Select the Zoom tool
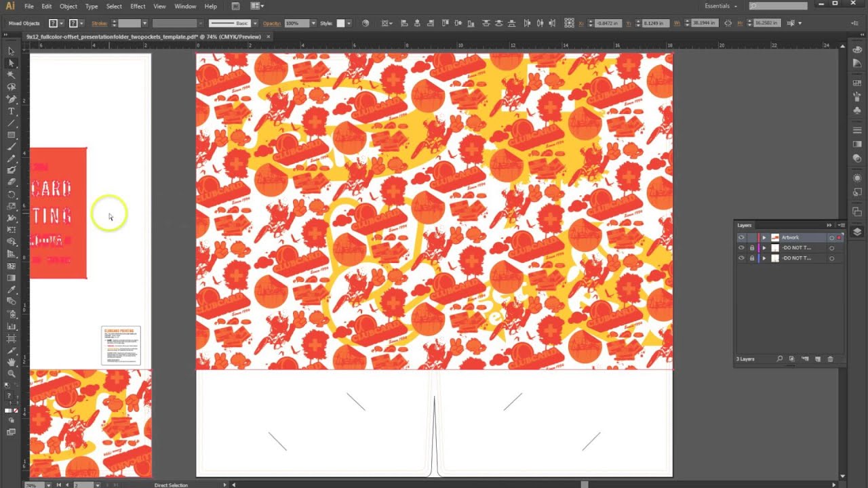 pos(11,373)
